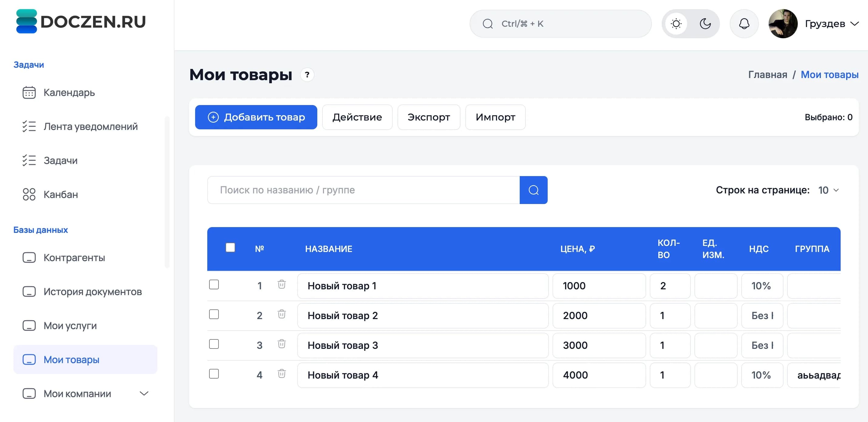This screenshot has width=868, height=422.
Task: Open the Действие button menu
Action: [x=357, y=117]
